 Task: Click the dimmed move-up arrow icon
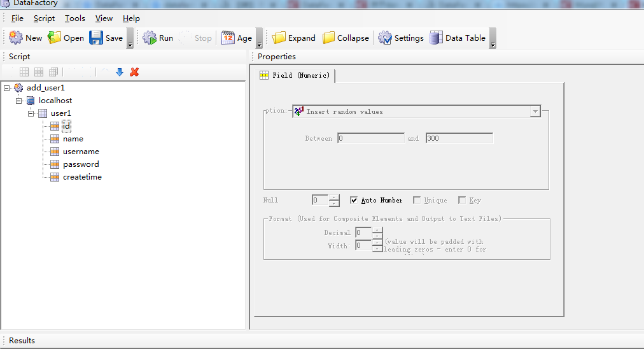pyautogui.click(x=105, y=73)
